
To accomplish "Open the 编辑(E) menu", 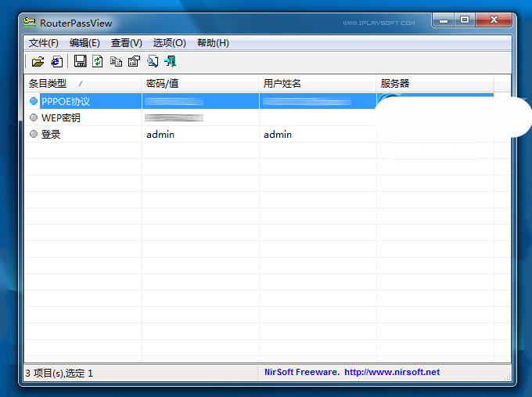I will 84,43.
